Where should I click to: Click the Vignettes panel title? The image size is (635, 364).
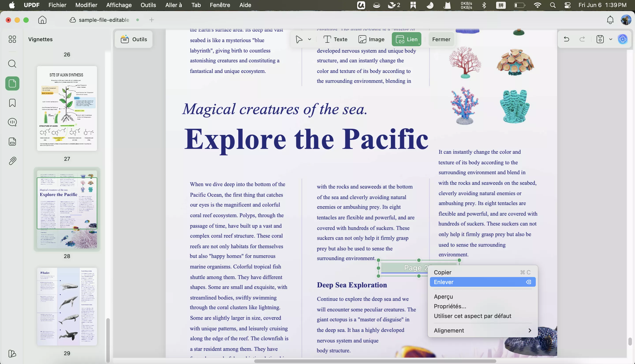40,39
